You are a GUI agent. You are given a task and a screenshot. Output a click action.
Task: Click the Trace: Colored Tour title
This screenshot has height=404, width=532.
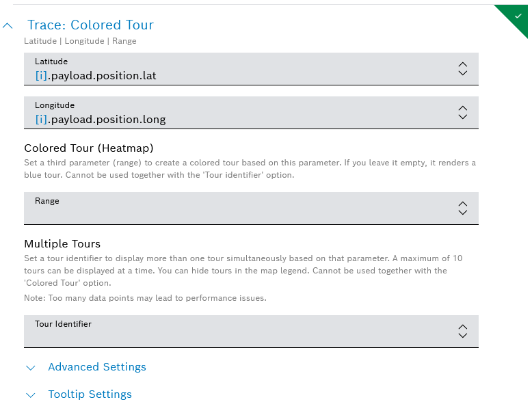tap(90, 25)
